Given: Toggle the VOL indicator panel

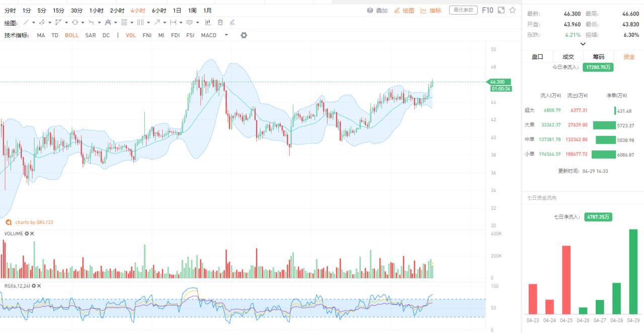Looking at the screenshot, I should coord(131,35).
